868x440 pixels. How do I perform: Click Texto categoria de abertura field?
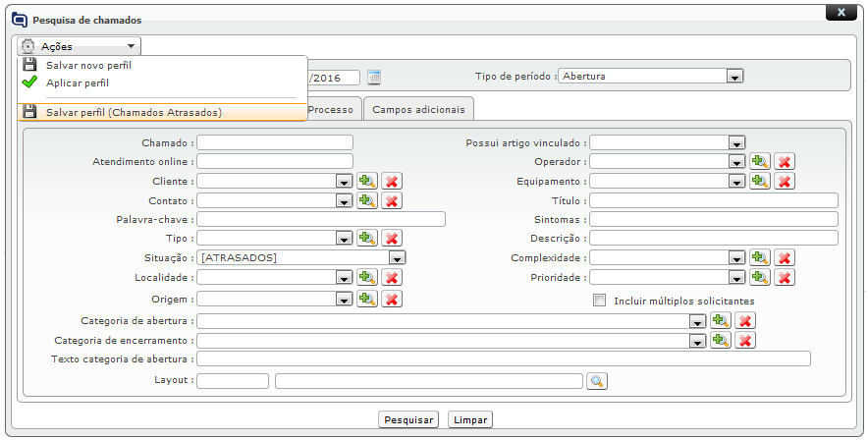tap(504, 358)
